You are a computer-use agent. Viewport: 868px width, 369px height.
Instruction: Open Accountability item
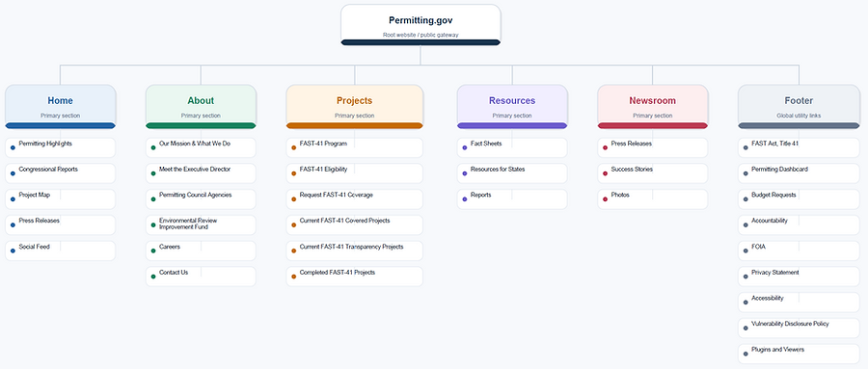pyautogui.click(x=799, y=225)
